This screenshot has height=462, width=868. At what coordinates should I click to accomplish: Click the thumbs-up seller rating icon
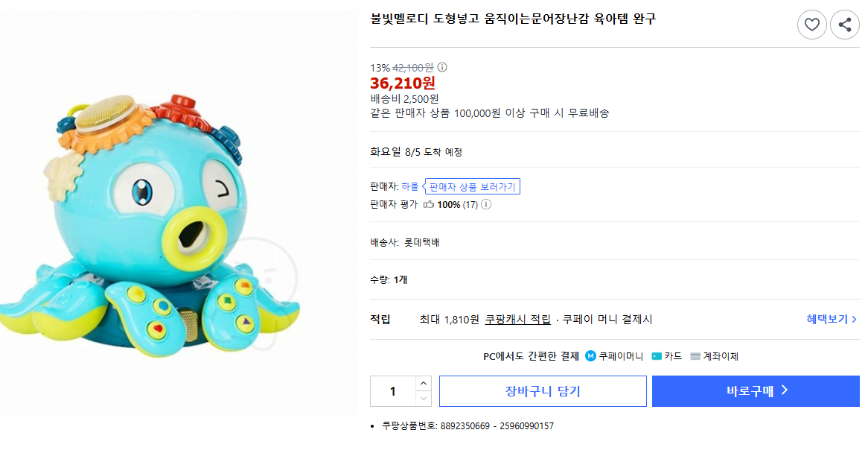pos(429,205)
